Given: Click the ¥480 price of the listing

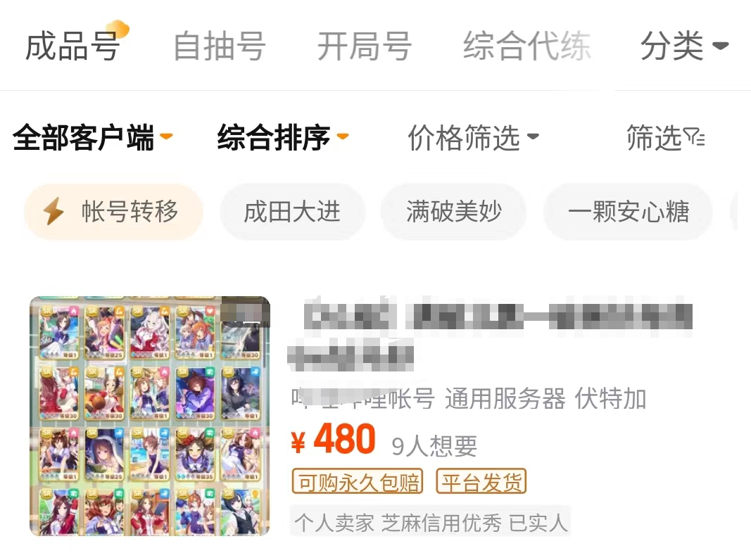Looking at the screenshot, I should click(334, 440).
